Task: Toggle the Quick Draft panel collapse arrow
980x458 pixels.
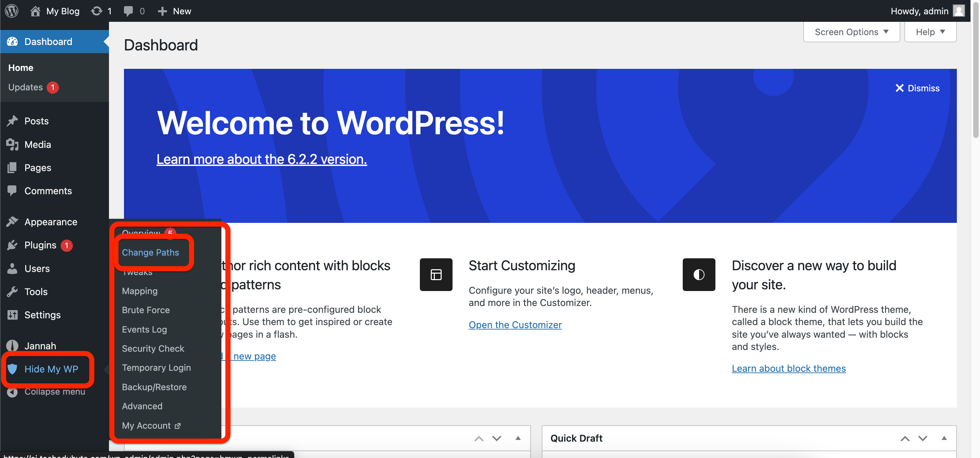Action: [944, 438]
